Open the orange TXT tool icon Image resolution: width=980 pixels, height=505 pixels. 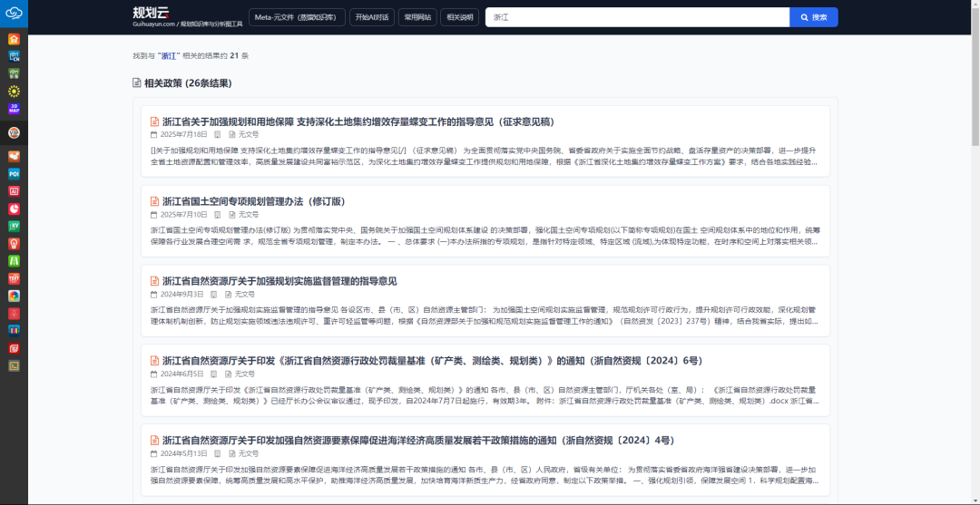(x=14, y=278)
